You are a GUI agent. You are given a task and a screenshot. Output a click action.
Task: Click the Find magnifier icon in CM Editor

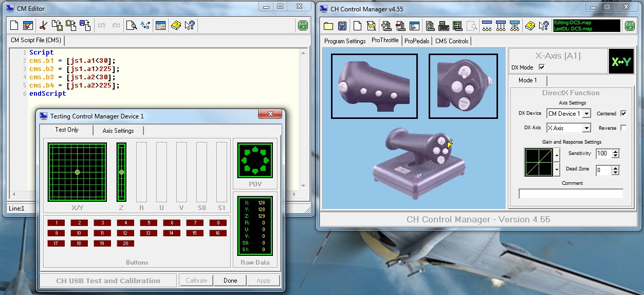[x=132, y=25]
